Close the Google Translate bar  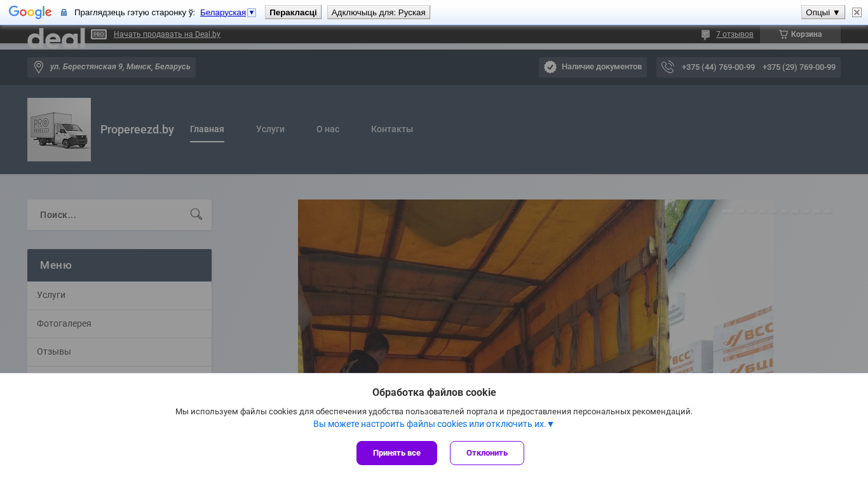[857, 12]
